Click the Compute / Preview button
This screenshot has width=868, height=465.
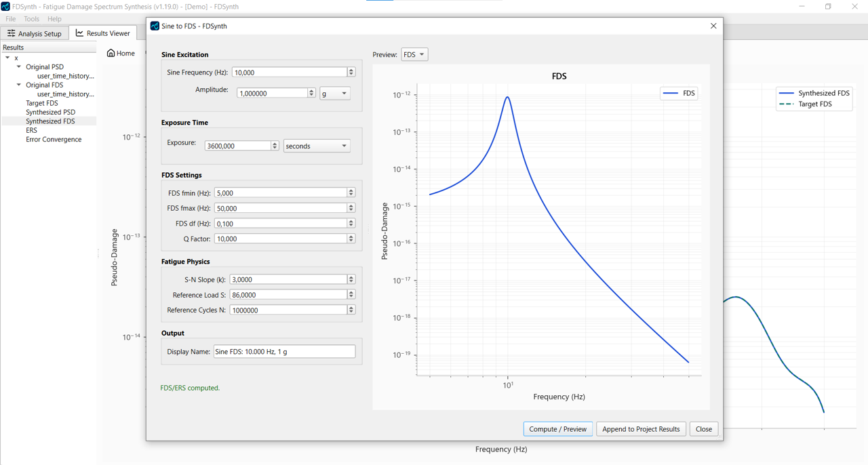(x=557, y=428)
